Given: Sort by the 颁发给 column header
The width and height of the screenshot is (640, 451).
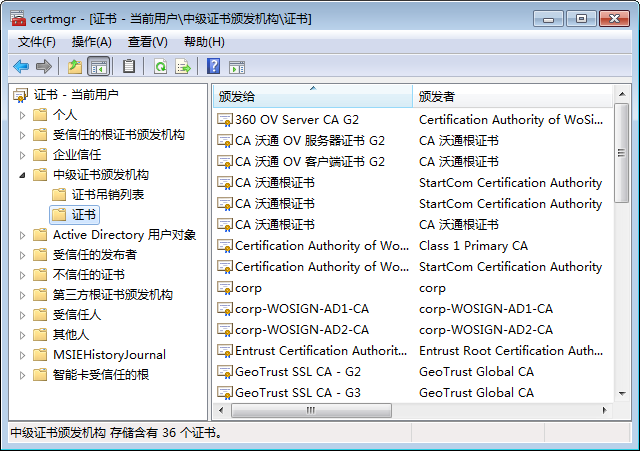Looking at the screenshot, I should [313, 96].
